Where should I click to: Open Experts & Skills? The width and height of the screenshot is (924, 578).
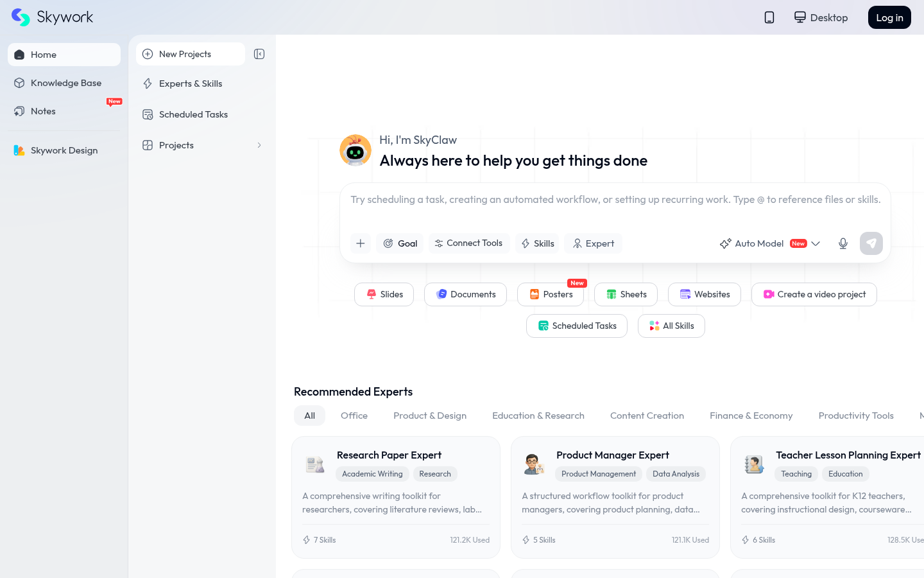(202, 83)
